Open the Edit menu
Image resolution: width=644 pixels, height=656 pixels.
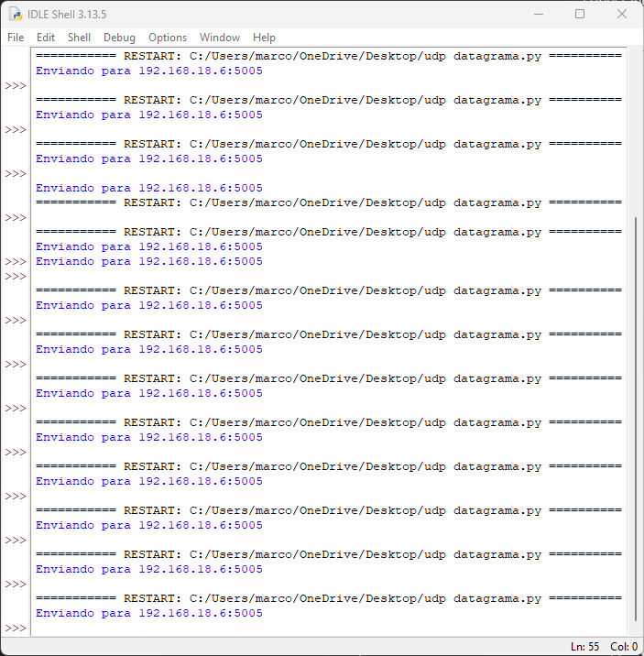tap(46, 38)
